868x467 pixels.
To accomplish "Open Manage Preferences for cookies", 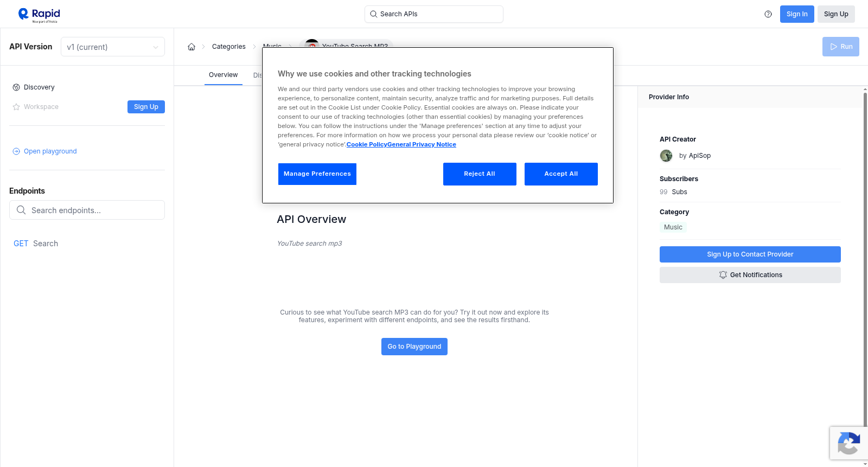I will 317,174.
